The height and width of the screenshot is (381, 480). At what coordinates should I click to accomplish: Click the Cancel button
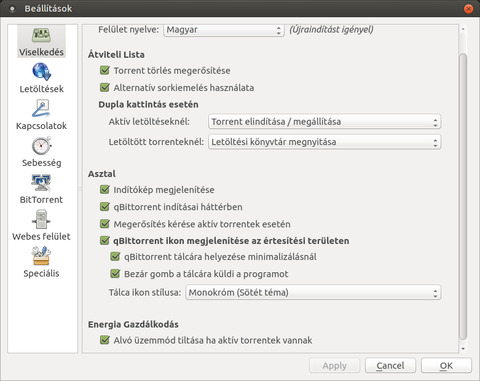tap(390, 366)
